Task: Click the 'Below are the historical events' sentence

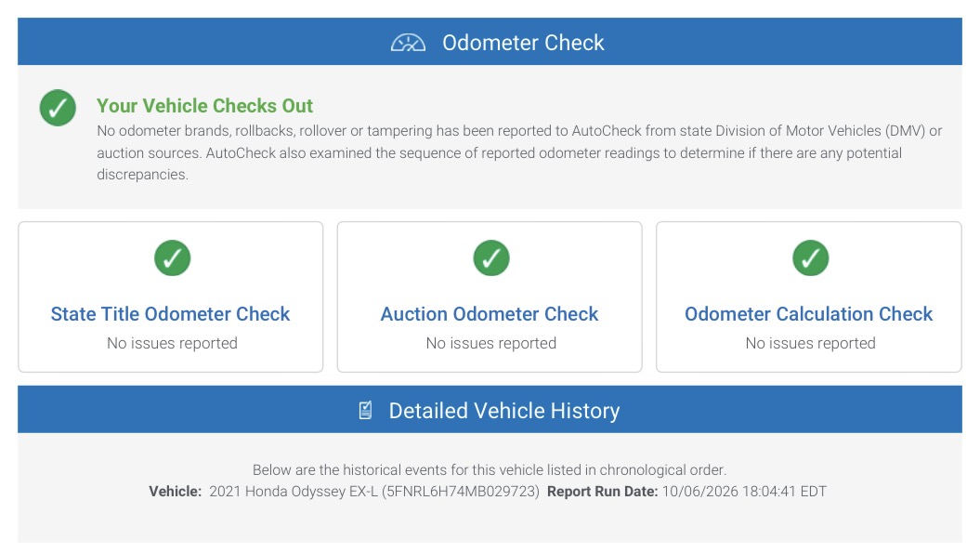Action: point(490,469)
